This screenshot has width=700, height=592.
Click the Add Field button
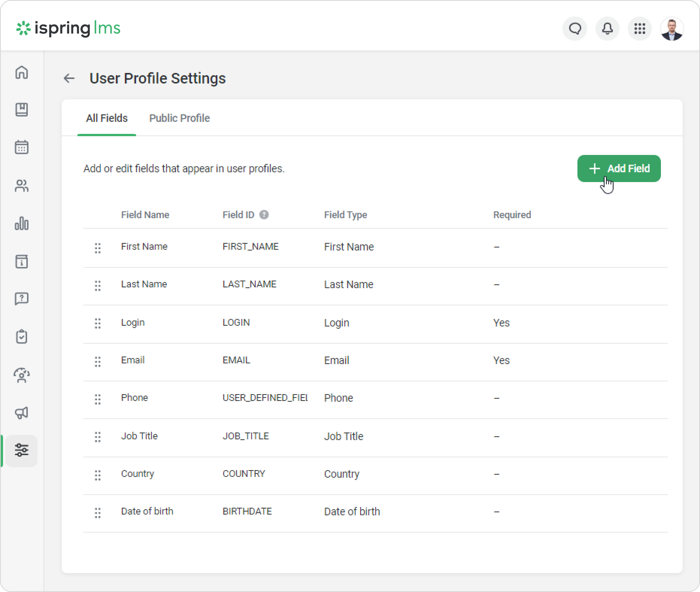619,168
